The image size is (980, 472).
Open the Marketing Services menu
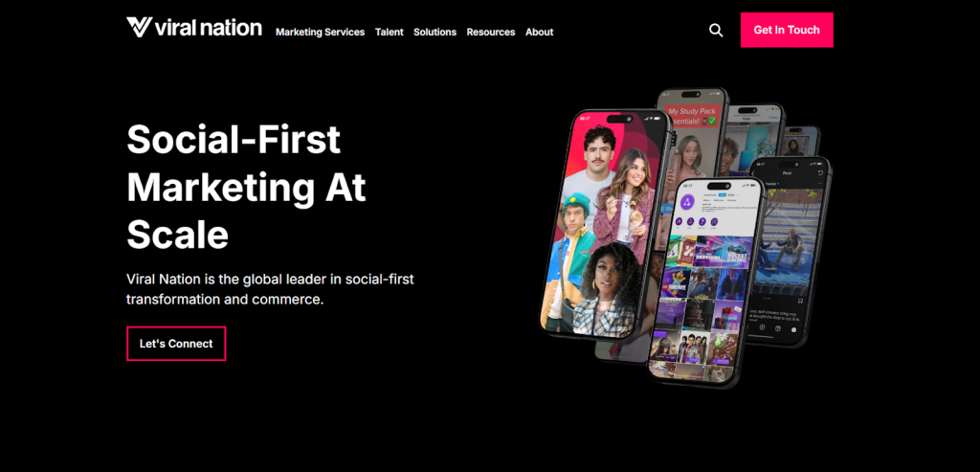(x=320, y=32)
